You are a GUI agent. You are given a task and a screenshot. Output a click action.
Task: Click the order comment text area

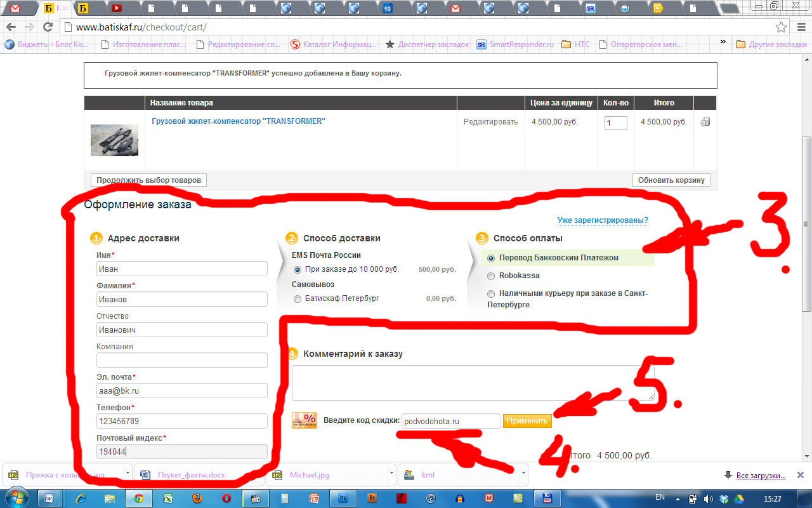click(x=473, y=383)
